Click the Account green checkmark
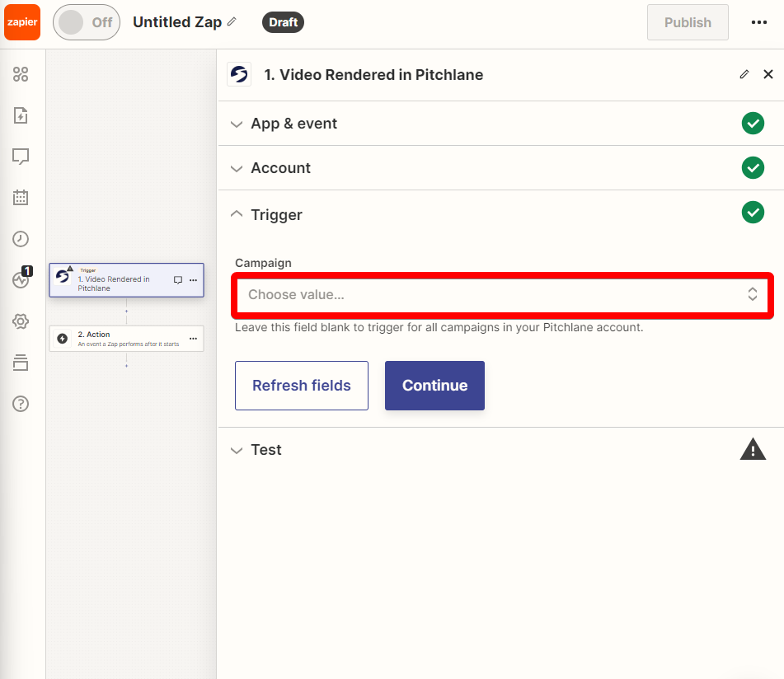Screen dimensions: 784x679 coord(753,168)
